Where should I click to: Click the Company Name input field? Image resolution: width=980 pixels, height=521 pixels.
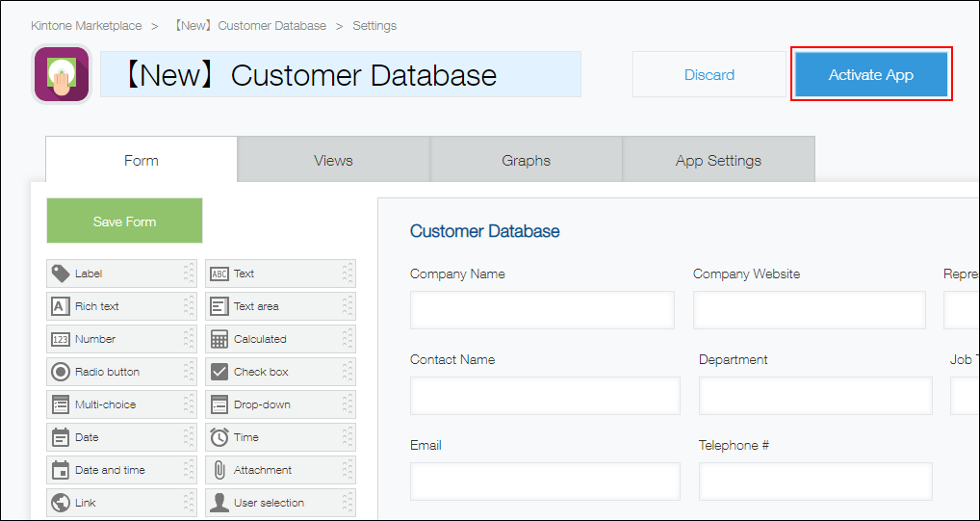pos(542,310)
